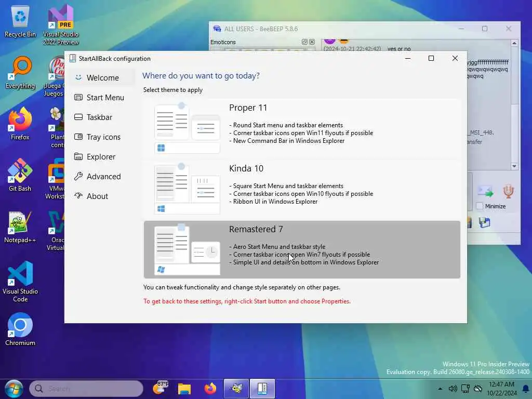This screenshot has width=532, height=399.
Task: Go to the Start Menu settings page
Action: pos(102,97)
